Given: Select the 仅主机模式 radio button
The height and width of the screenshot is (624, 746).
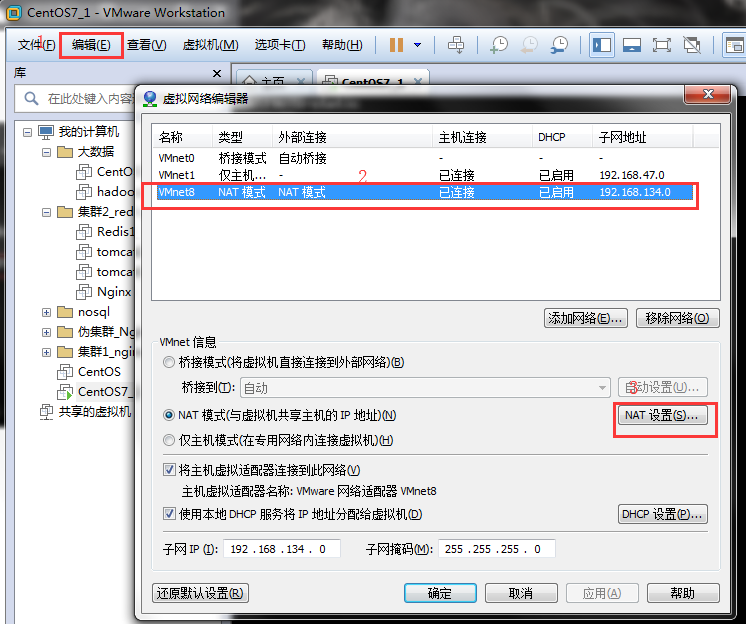Looking at the screenshot, I should [168, 440].
